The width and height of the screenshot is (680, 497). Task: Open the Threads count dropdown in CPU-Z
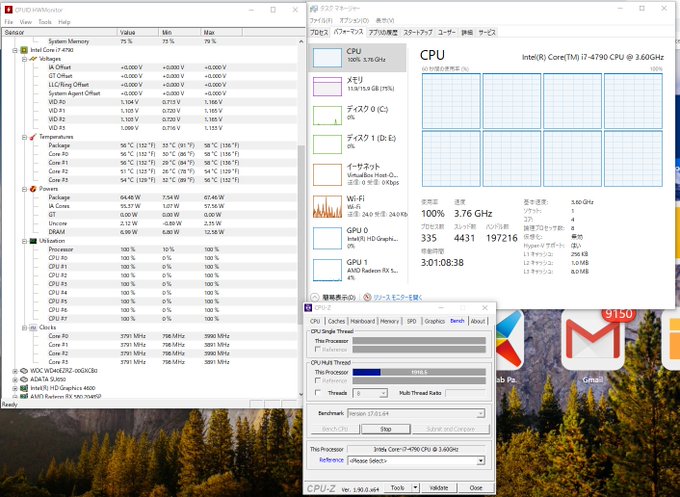(x=370, y=393)
